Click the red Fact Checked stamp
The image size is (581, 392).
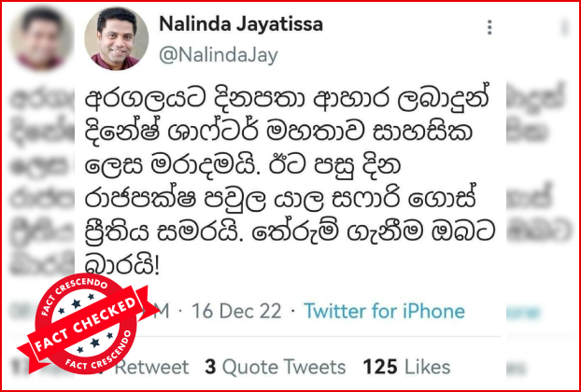(86, 324)
